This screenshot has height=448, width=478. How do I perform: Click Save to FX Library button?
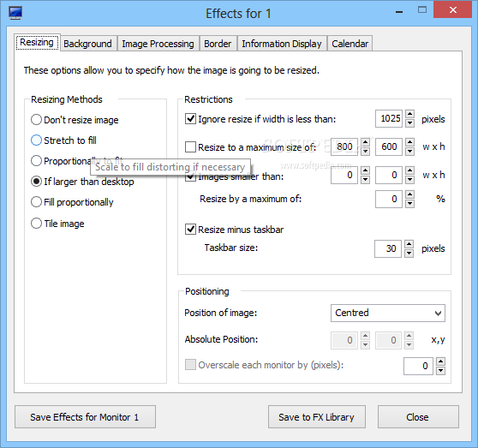[x=317, y=416]
